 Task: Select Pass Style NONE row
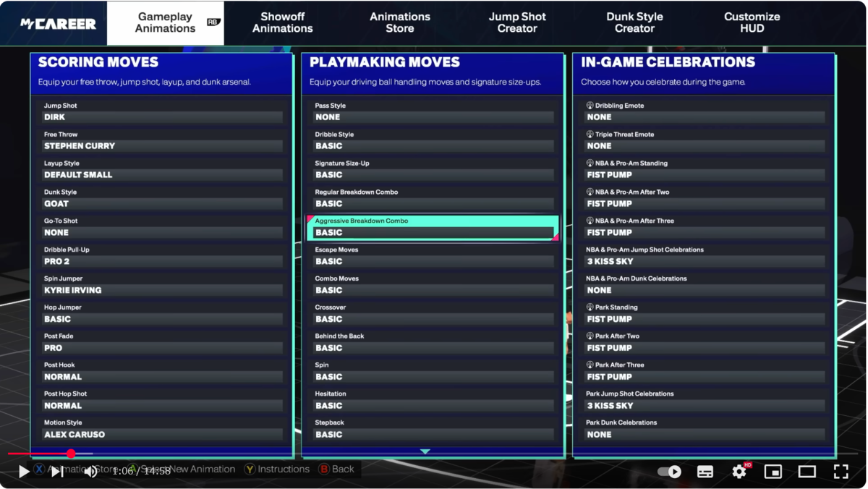click(433, 111)
